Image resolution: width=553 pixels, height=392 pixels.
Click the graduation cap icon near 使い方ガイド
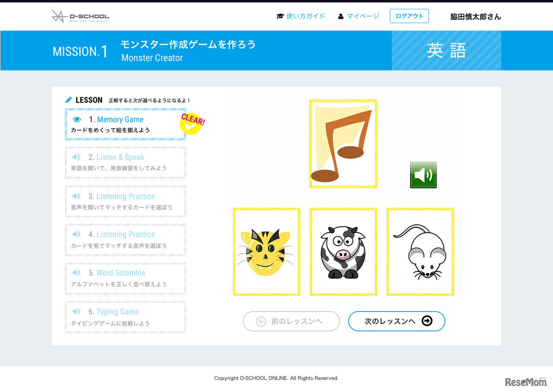pos(280,16)
